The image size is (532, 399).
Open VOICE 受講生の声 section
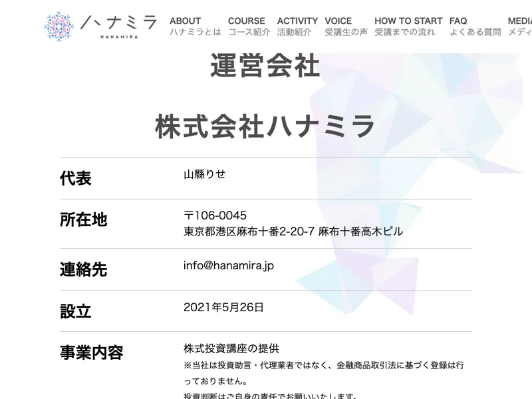point(346,26)
